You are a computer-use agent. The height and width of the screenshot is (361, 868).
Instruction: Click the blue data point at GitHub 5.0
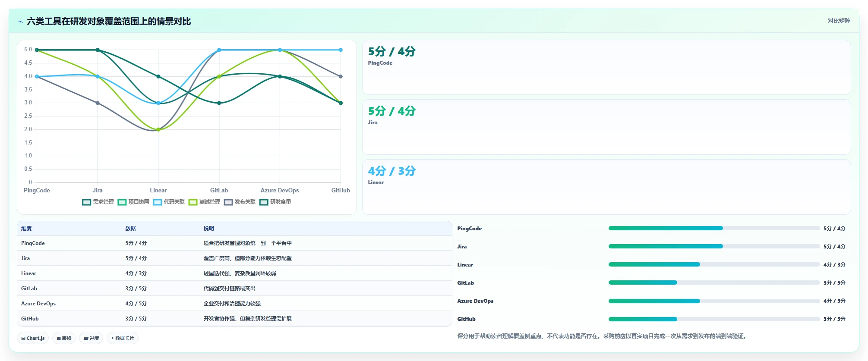tap(341, 50)
